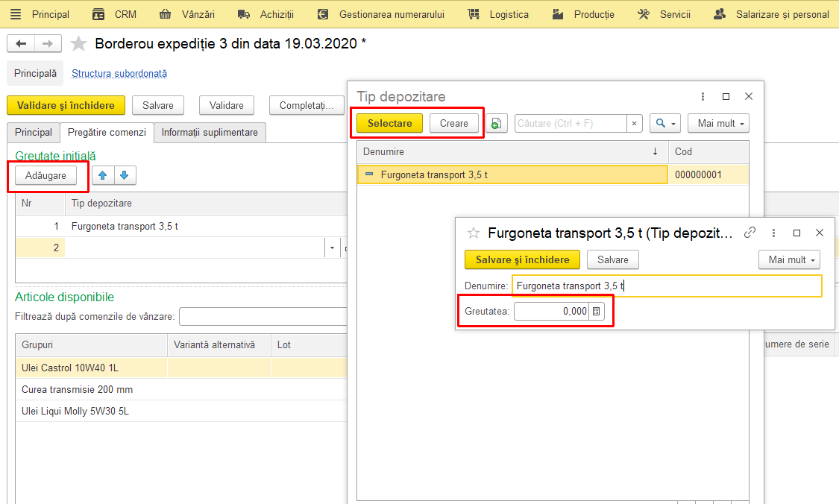Maximize the Furgoneta transport window
This screenshot has width=839, height=504.
pyautogui.click(x=796, y=233)
